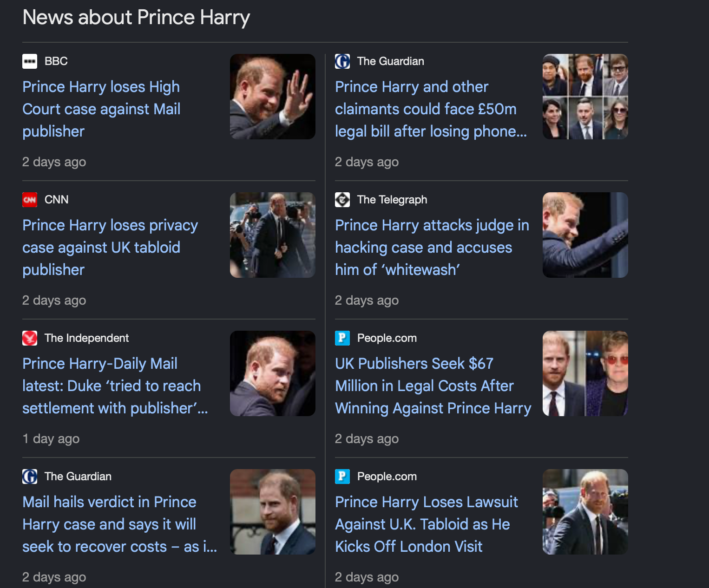Open Independent Daily Mail latest headline

pyautogui.click(x=115, y=386)
